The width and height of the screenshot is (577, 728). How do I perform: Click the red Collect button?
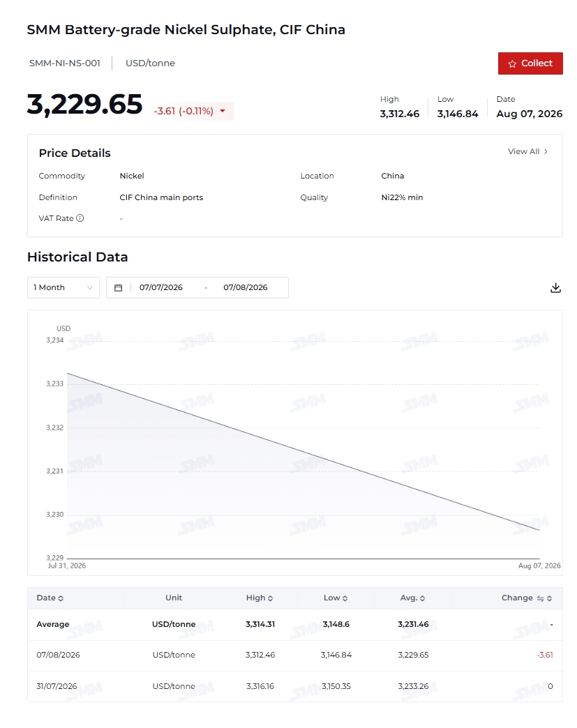(530, 63)
